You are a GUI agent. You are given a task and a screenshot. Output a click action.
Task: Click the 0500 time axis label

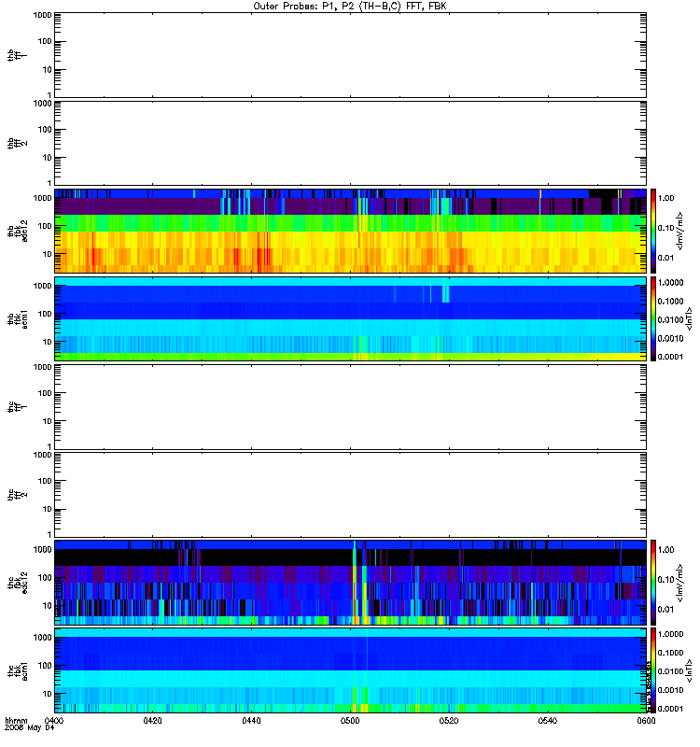coord(351,720)
